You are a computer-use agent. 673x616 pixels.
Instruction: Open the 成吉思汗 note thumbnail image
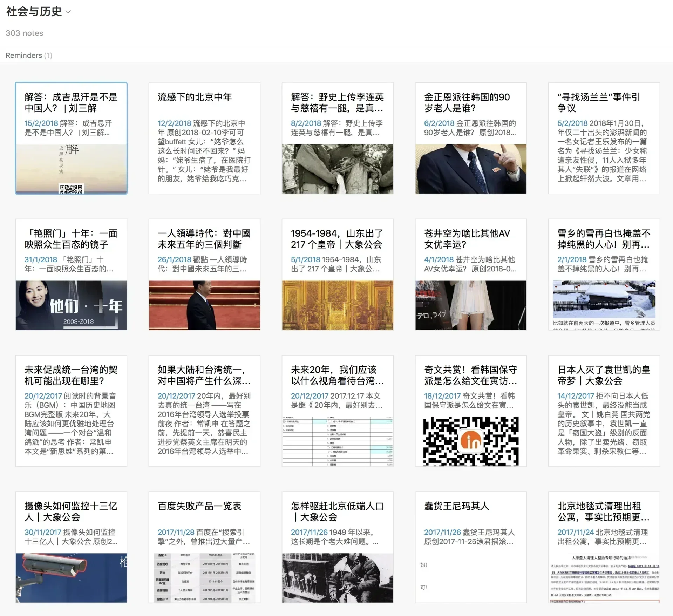71,169
